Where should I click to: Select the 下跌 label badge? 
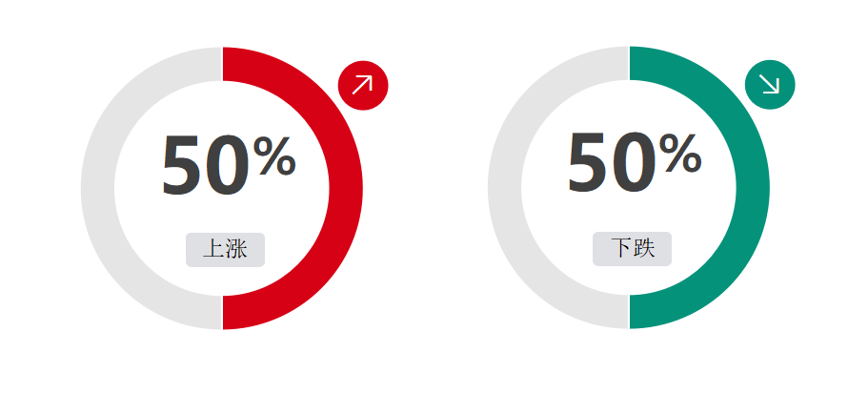click(632, 249)
